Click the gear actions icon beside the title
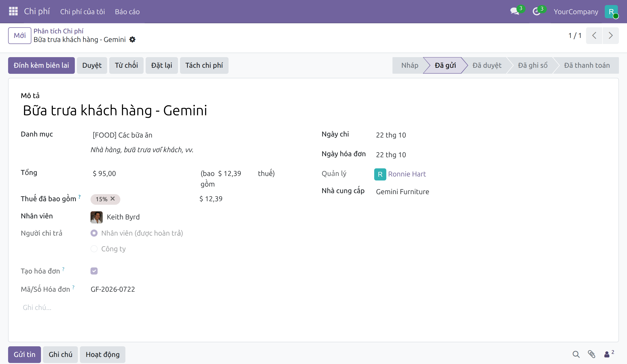Screen dimensions: 627x364 pyautogui.click(x=132, y=39)
